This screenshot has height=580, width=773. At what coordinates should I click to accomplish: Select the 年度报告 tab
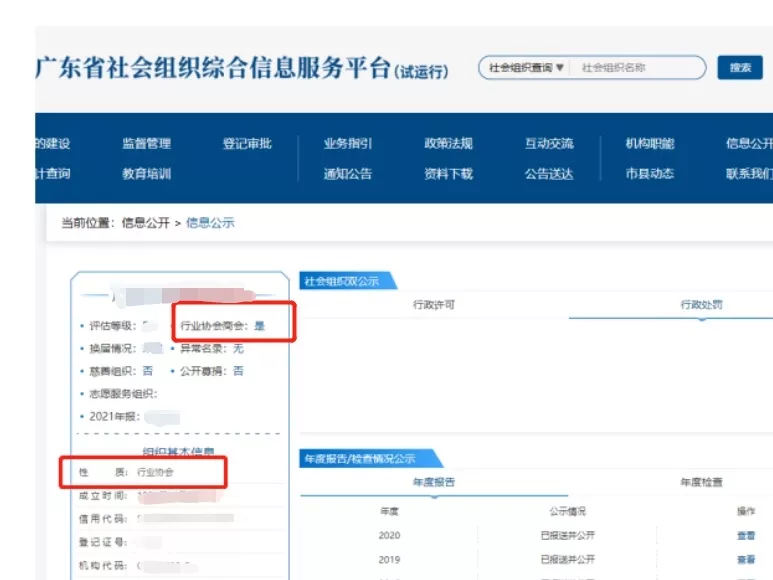click(433, 482)
